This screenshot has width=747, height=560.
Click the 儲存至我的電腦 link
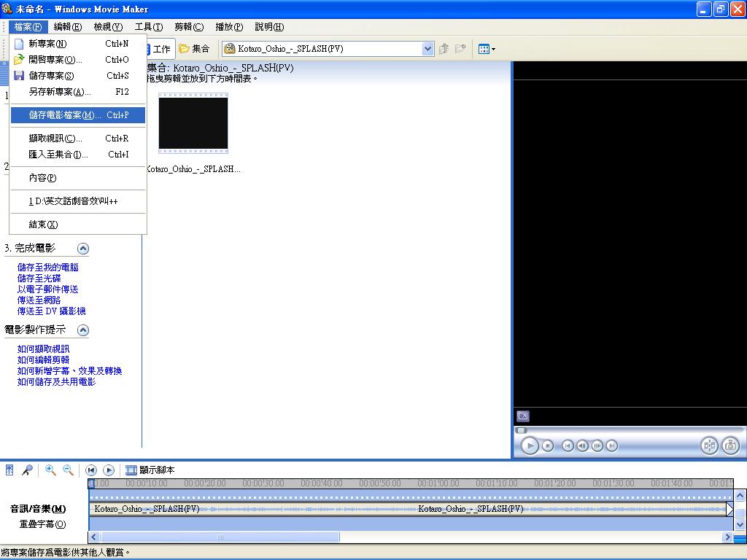point(48,268)
